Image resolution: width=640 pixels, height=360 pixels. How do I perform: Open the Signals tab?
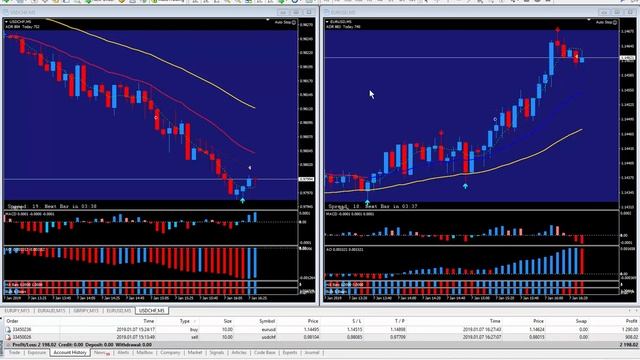tap(217, 353)
